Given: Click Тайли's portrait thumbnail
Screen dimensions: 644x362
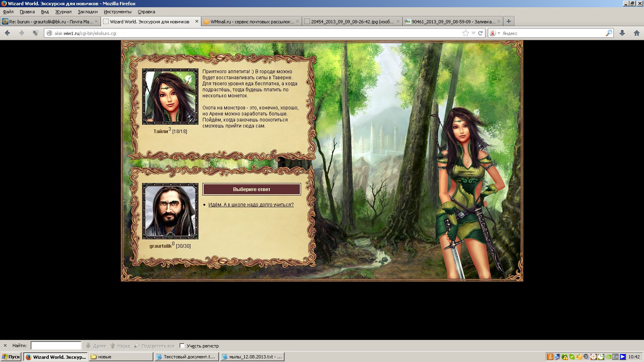Looking at the screenshot, I should pos(170,97).
